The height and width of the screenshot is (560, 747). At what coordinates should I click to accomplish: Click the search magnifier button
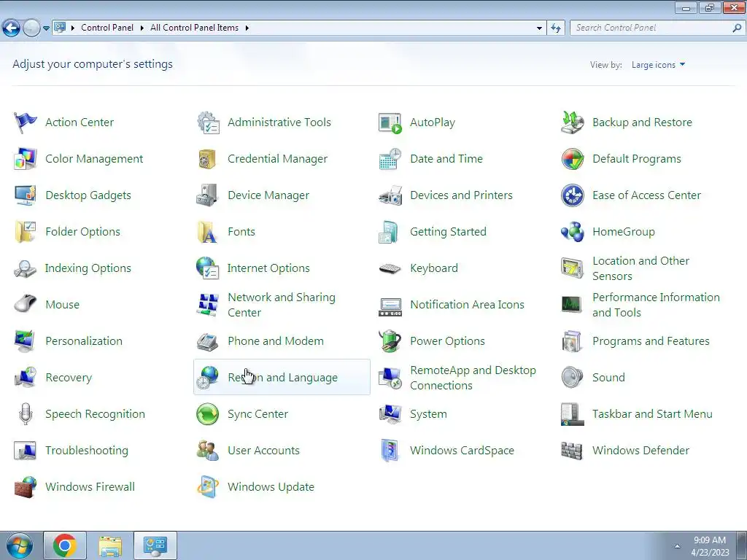[737, 28]
